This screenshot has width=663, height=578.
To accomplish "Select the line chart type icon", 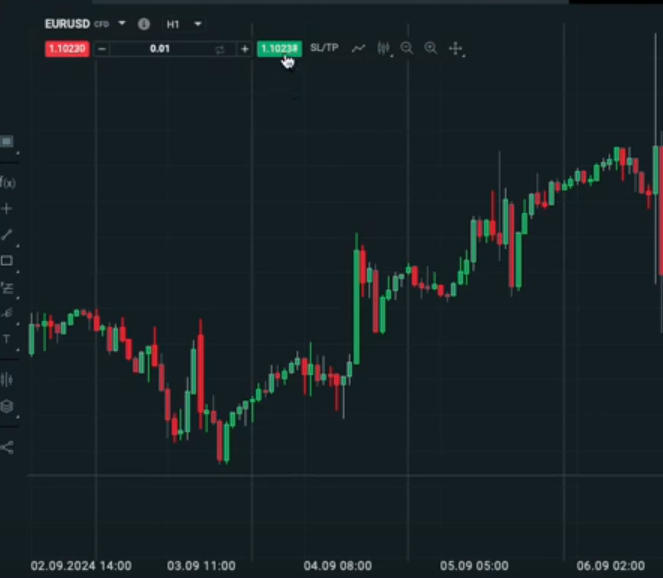I will tap(358, 48).
